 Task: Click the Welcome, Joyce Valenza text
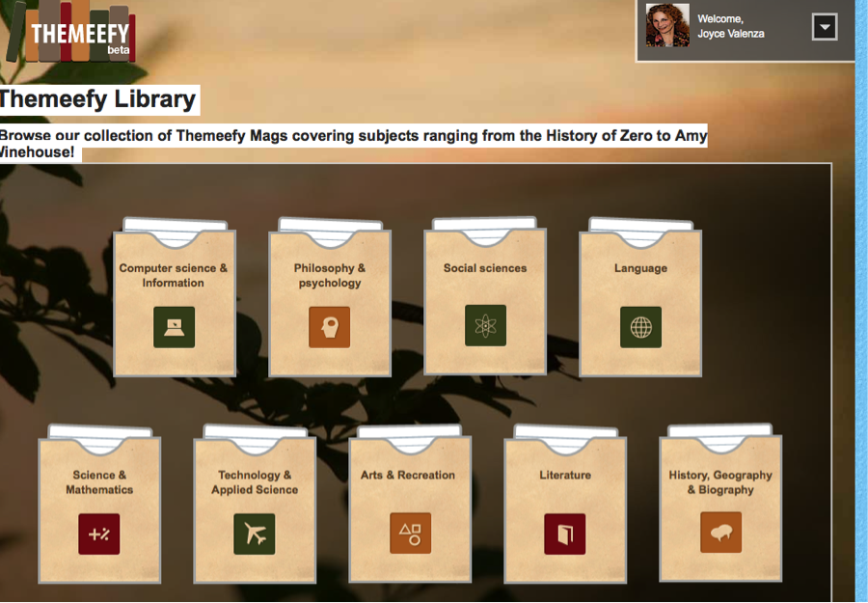(x=731, y=26)
